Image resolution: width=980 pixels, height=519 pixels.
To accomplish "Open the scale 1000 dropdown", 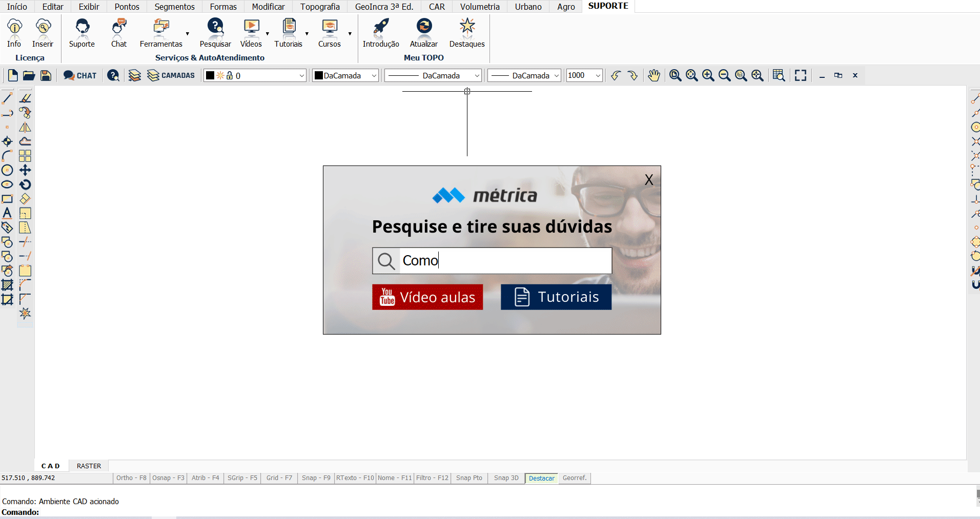I will tap(598, 76).
